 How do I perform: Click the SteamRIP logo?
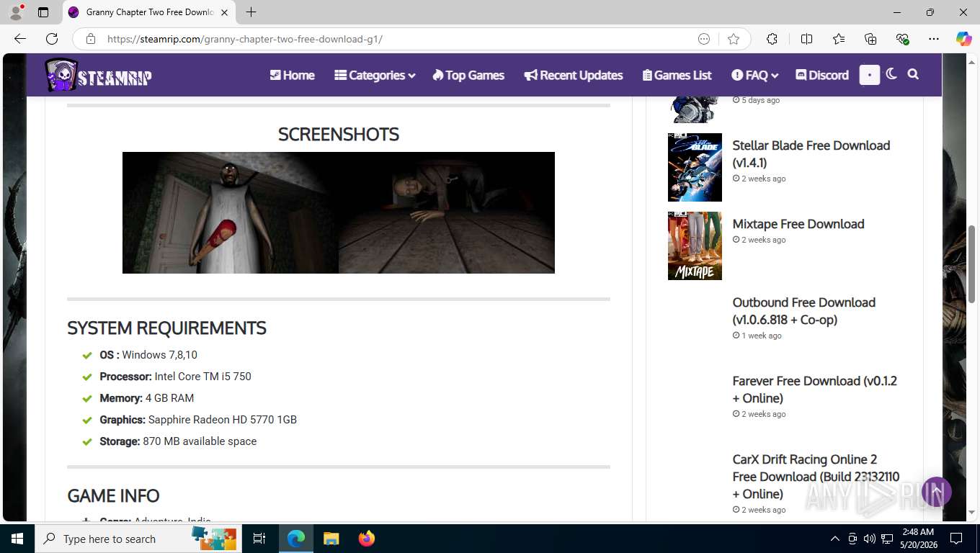pyautogui.click(x=98, y=75)
